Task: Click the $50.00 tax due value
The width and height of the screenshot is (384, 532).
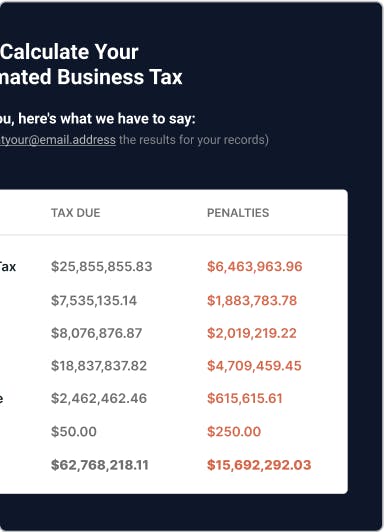Action: coord(74,431)
